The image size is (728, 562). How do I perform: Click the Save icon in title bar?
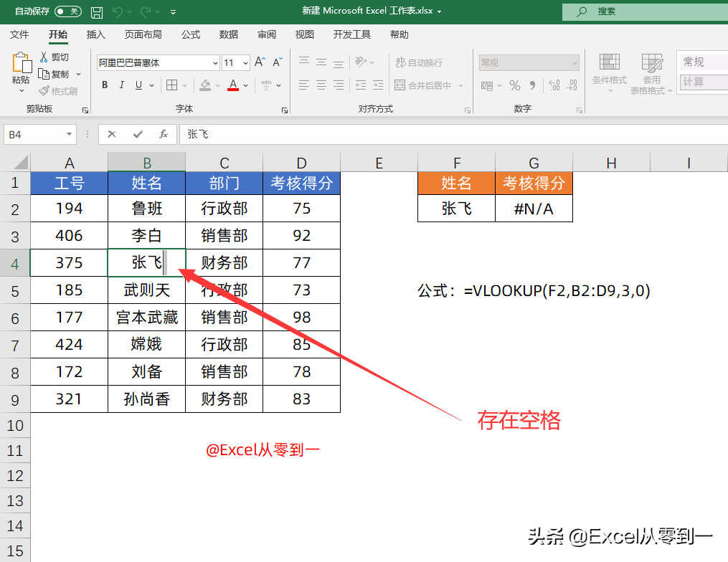tap(97, 12)
